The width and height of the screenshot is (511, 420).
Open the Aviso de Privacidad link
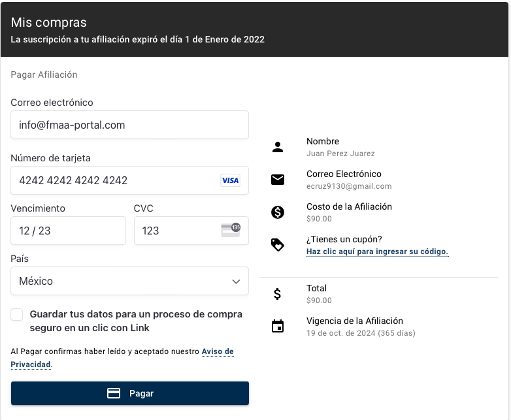click(x=122, y=358)
